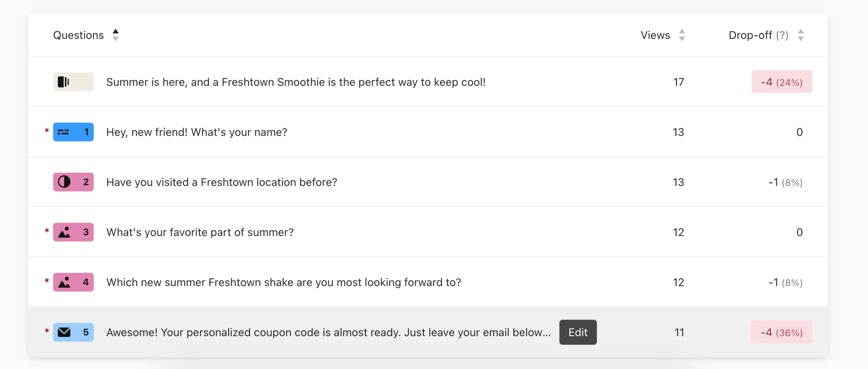
Task: Sort the table by Views arrows
Action: tap(682, 35)
